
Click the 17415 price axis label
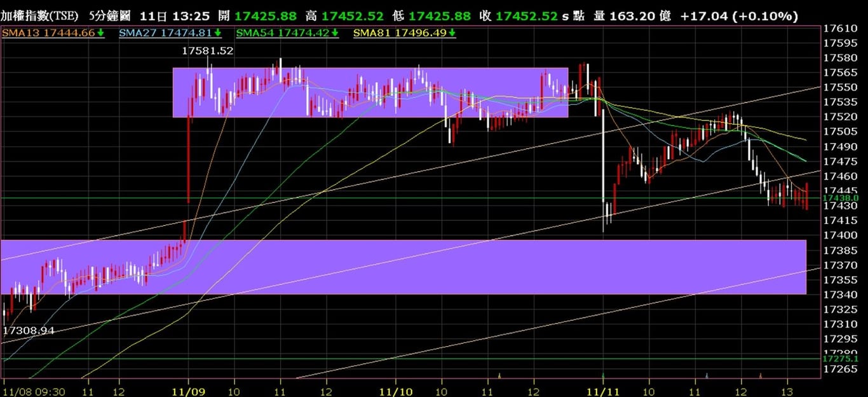tap(840, 221)
